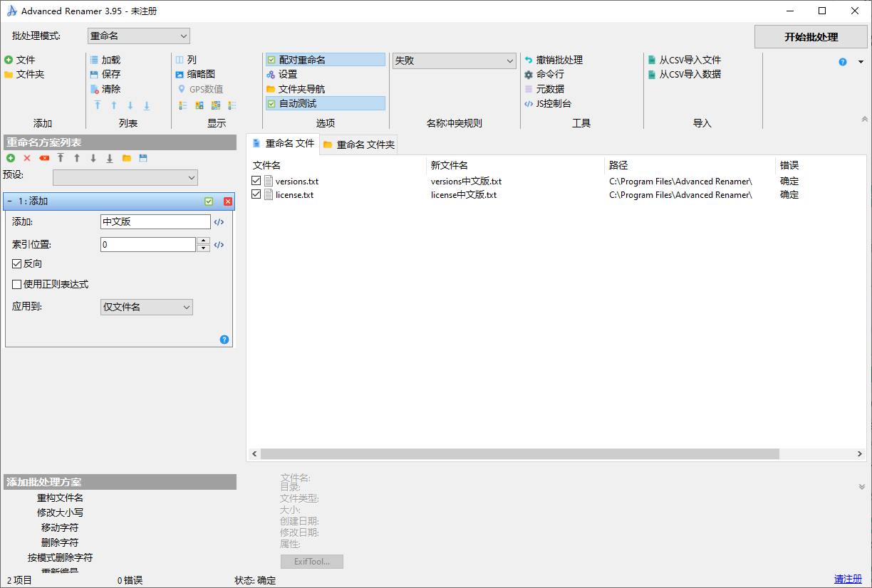Add a folder via 文件夹
Image resolution: width=872 pixels, height=588 pixels.
[24, 74]
